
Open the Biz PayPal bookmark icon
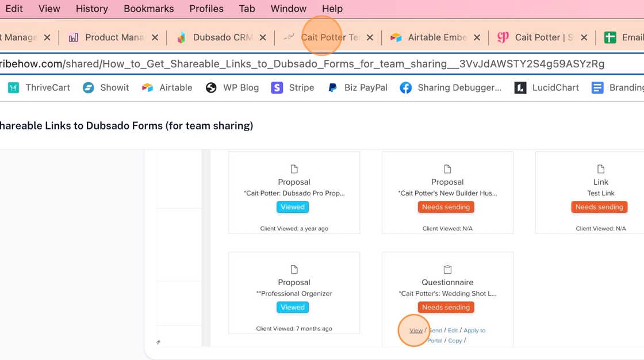[332, 87]
